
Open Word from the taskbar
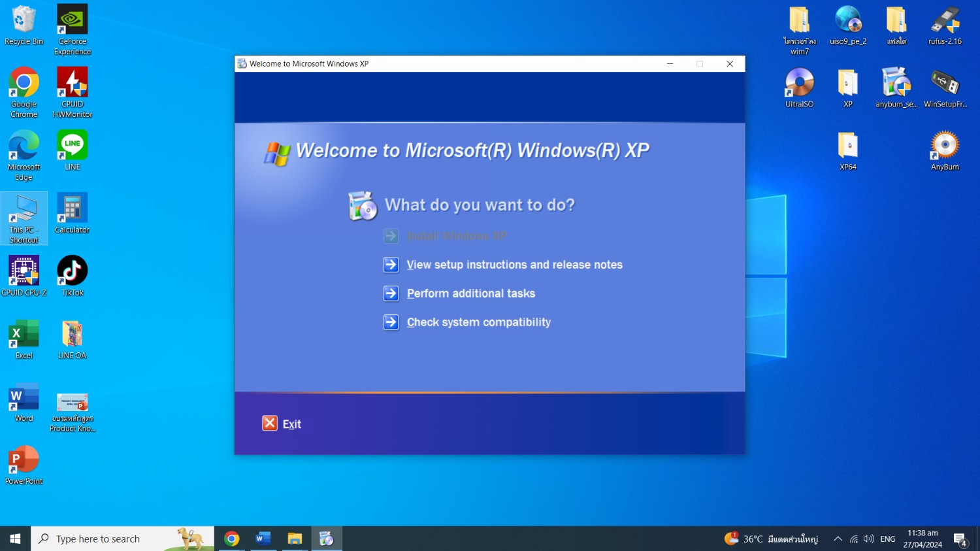263,539
